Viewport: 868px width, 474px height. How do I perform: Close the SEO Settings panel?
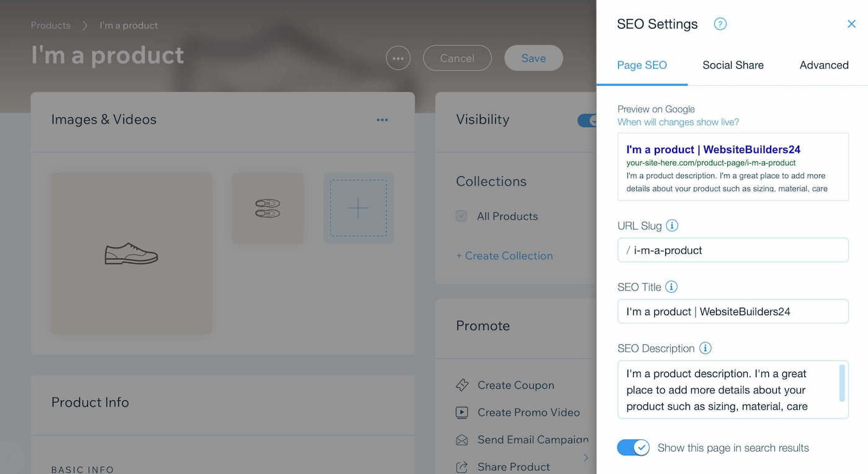click(851, 24)
